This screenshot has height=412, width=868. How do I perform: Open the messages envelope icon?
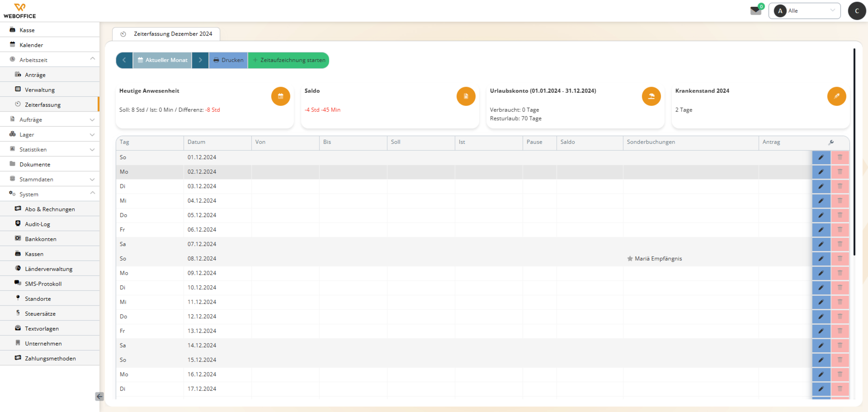click(755, 11)
